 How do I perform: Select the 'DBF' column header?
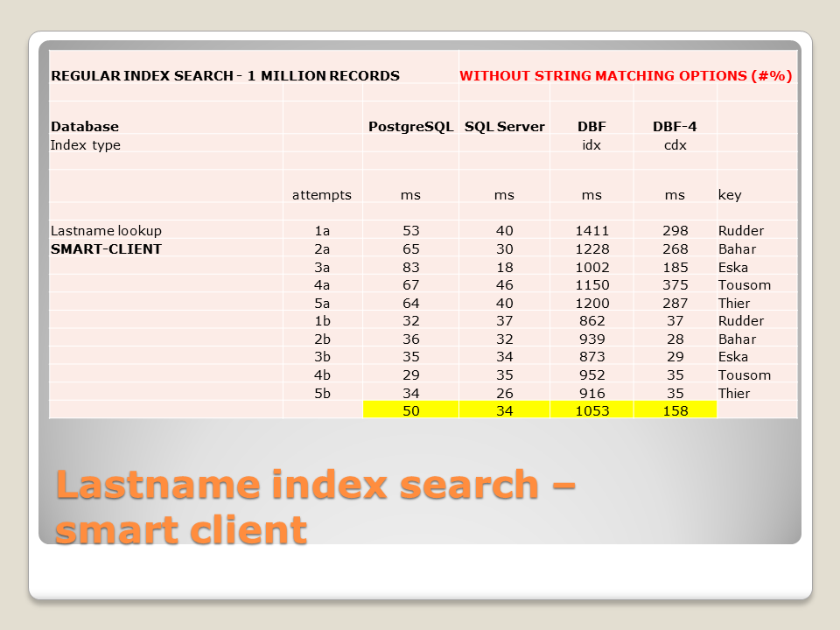pyautogui.click(x=591, y=127)
